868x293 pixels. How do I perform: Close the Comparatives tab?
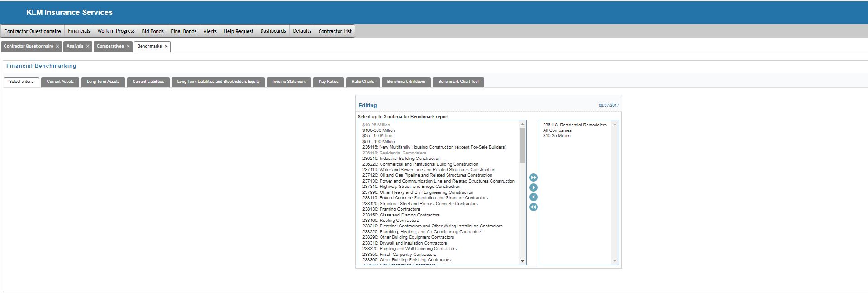(128, 46)
